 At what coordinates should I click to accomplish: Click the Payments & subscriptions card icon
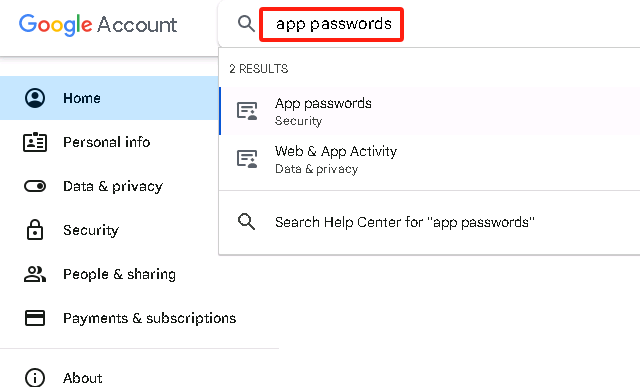35,318
